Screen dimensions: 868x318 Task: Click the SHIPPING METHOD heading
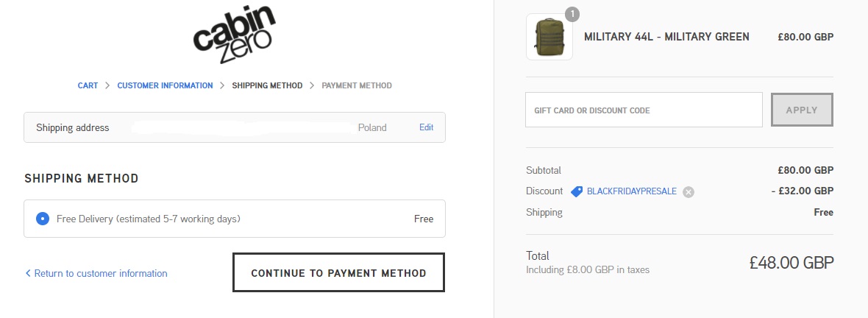pyautogui.click(x=82, y=178)
